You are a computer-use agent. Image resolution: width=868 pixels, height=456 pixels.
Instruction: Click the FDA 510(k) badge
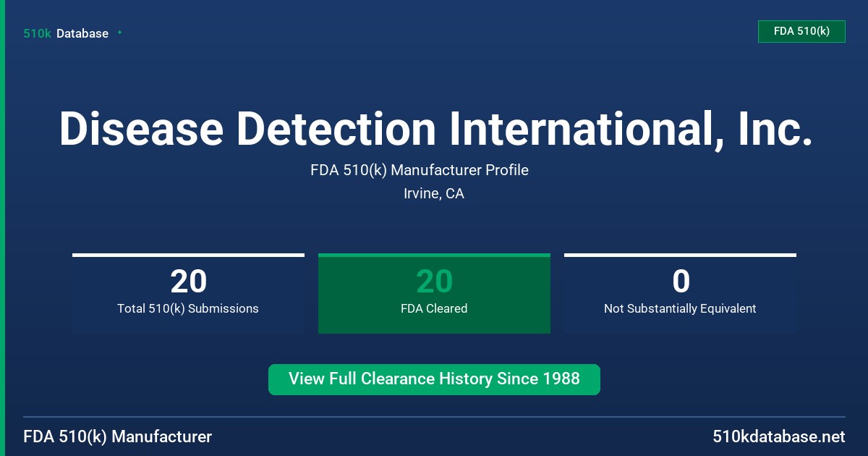coord(801,32)
